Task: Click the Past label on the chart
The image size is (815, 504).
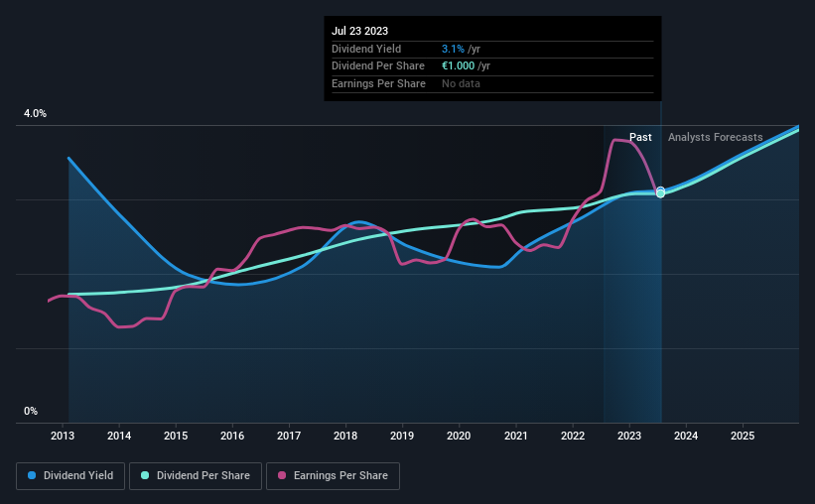Action: 640,137
